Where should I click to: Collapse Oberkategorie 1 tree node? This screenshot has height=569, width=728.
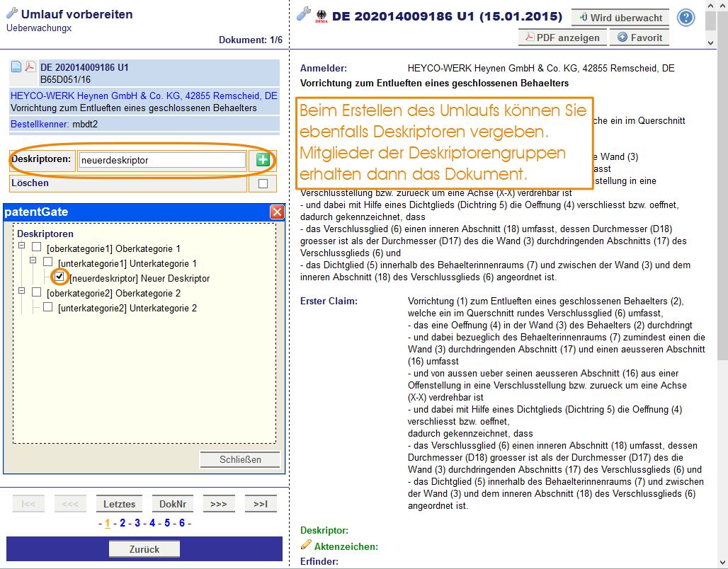click(x=21, y=245)
